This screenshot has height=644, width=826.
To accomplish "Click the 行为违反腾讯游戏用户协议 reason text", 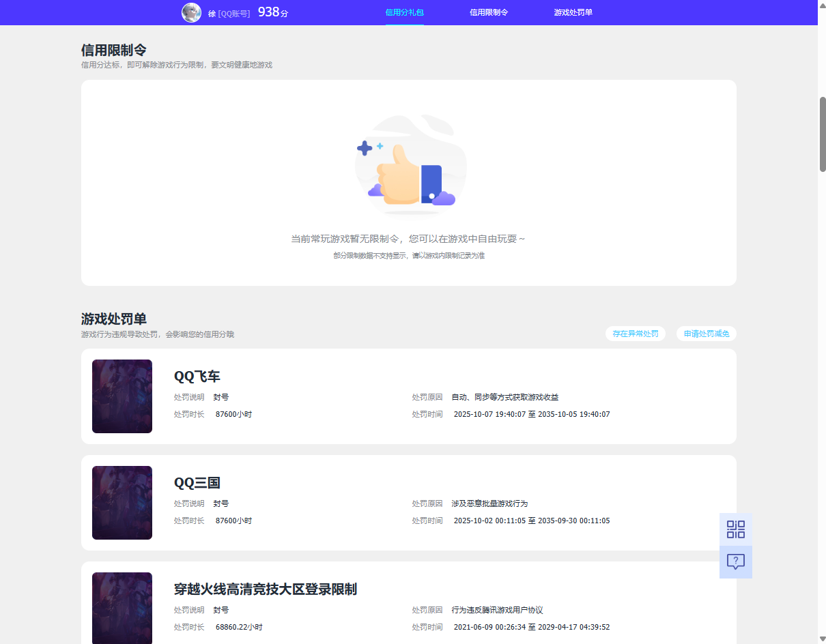I will click(497, 610).
